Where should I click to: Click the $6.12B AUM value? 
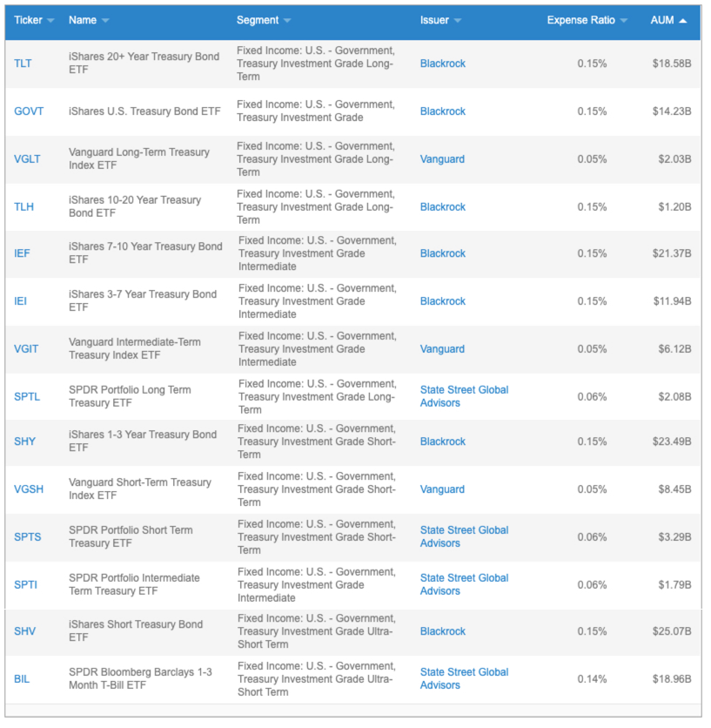pos(674,349)
